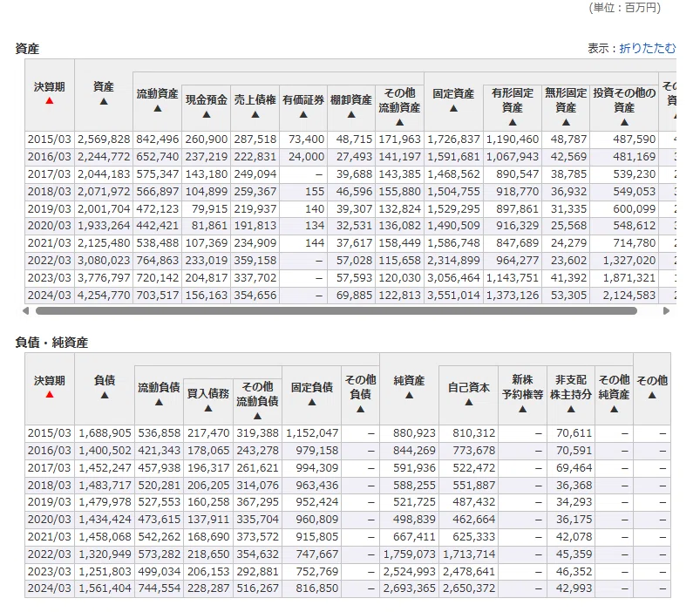This screenshot has width=700, height=612.
Task: Sort by 現金預金 column arrow
Action: (207, 115)
